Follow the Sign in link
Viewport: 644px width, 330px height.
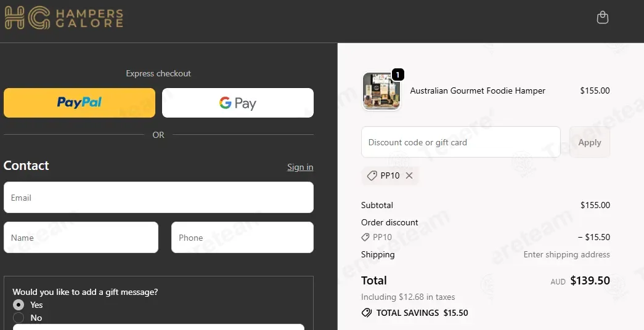(x=300, y=167)
